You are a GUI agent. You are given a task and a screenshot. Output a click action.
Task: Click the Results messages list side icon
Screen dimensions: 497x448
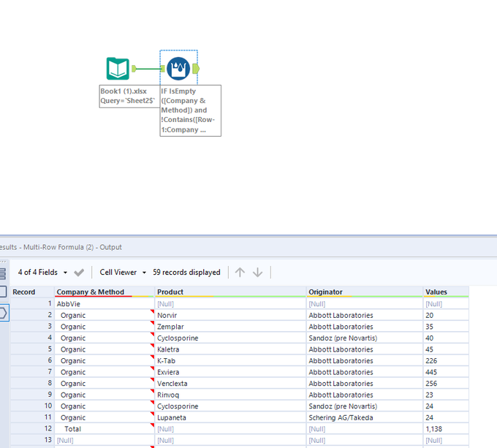[x=3, y=274]
